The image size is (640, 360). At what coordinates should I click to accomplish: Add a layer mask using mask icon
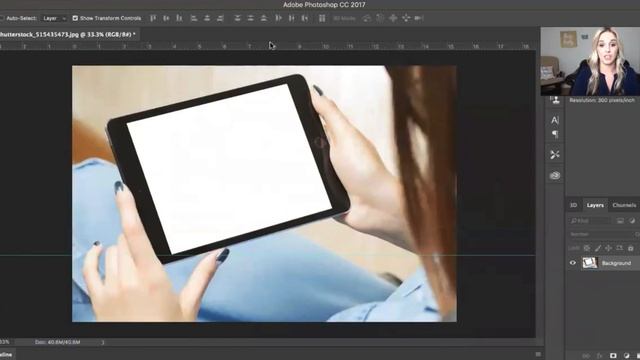click(613, 356)
